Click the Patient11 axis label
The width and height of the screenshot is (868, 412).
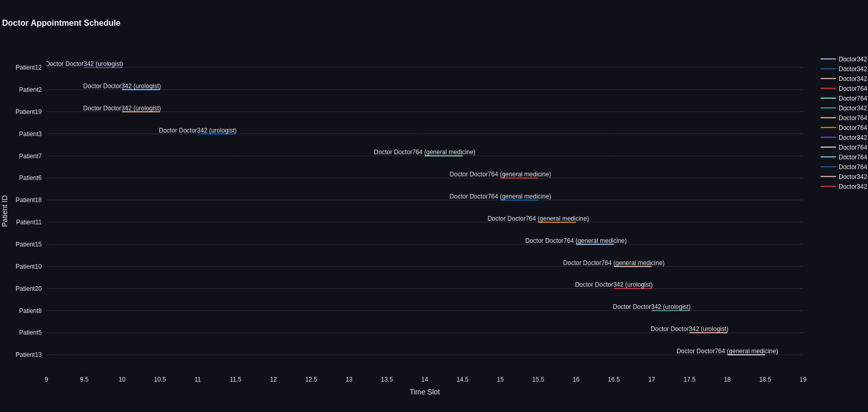click(29, 222)
